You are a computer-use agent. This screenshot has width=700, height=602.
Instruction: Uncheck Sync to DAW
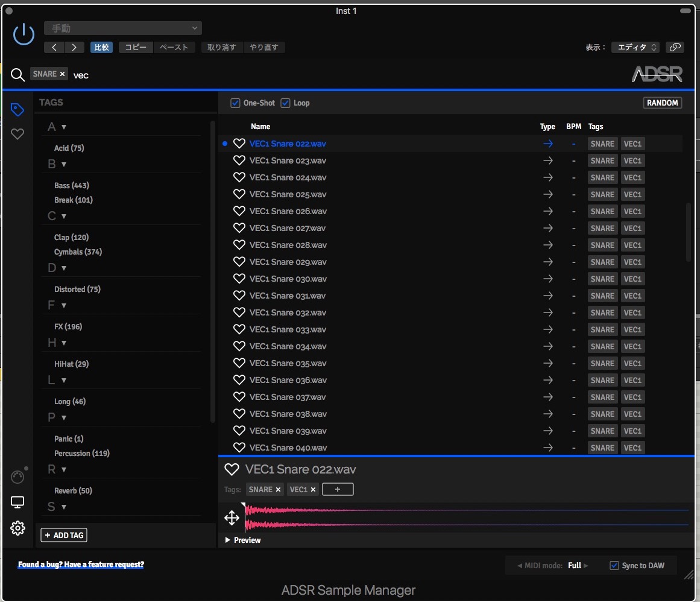pyautogui.click(x=614, y=565)
